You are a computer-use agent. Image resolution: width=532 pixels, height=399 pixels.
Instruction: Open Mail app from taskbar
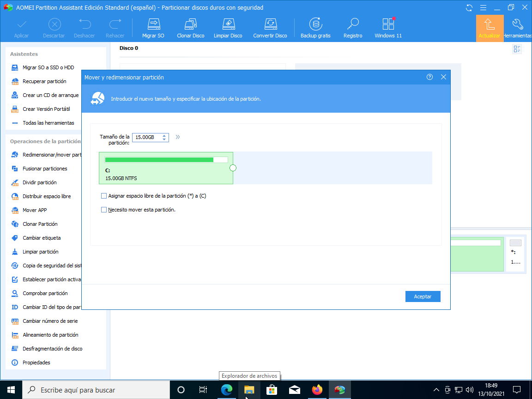coord(295,390)
